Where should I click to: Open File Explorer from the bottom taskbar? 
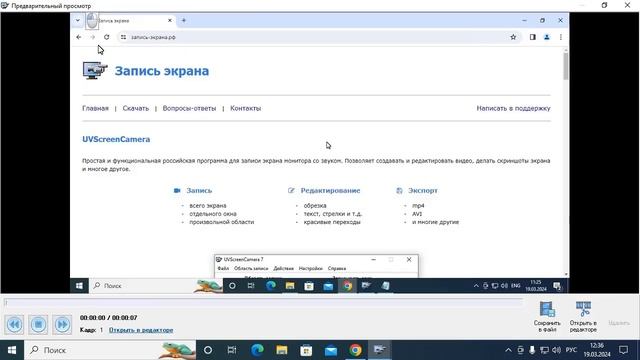pos(282,350)
